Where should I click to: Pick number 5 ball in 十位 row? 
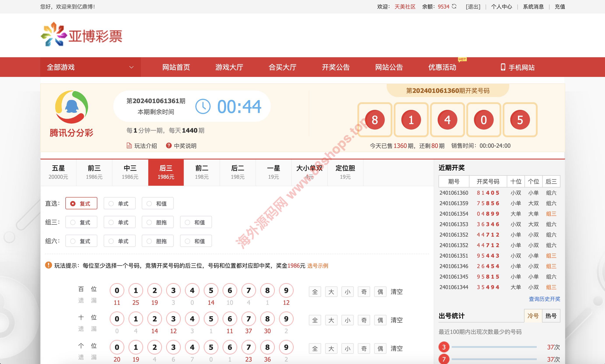coord(211,319)
